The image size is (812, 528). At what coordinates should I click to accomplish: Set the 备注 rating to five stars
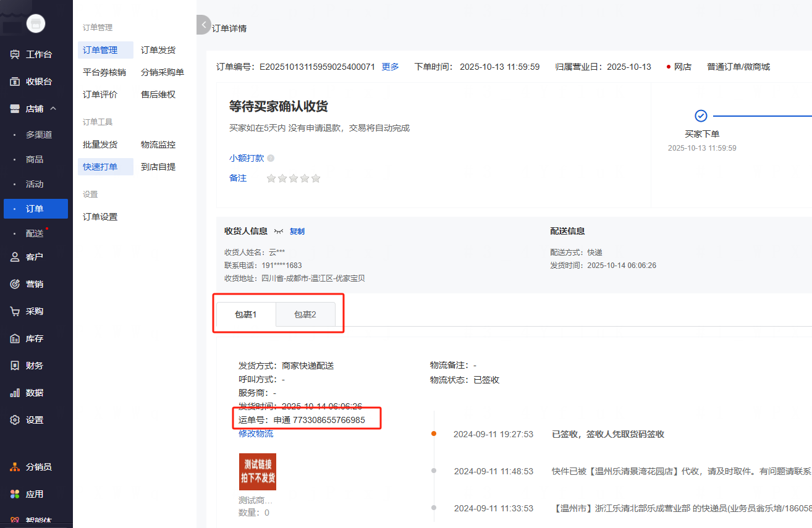316,178
